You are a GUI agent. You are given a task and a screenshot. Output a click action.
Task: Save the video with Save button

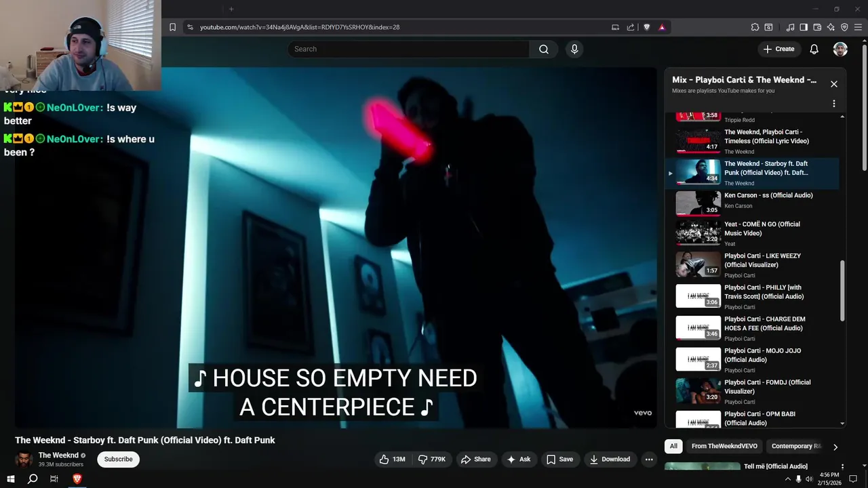point(559,459)
